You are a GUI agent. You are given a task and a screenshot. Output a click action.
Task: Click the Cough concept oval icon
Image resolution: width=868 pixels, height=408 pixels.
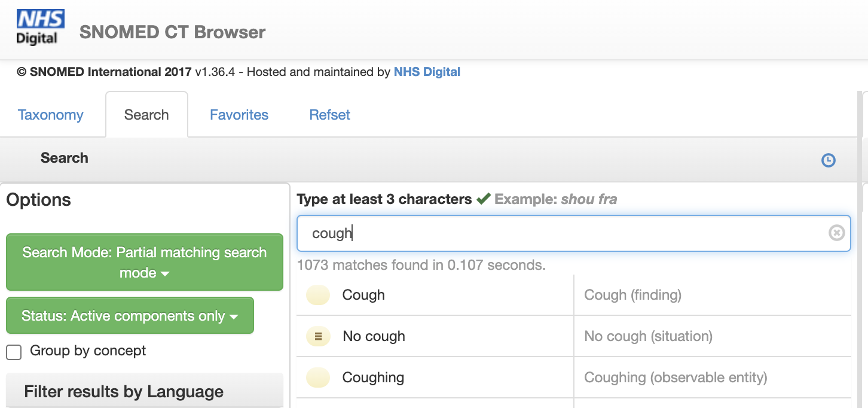pos(318,295)
